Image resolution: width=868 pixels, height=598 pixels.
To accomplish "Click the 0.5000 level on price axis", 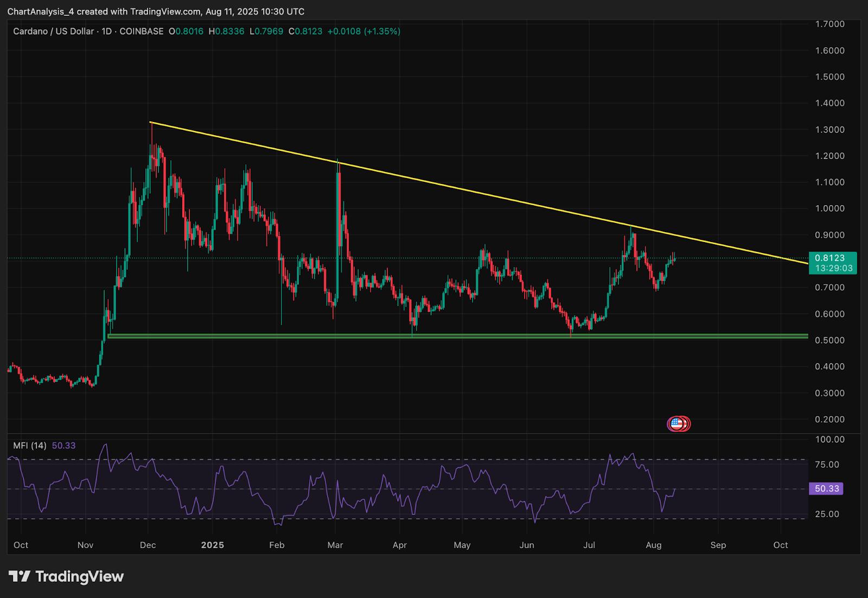I will point(829,340).
